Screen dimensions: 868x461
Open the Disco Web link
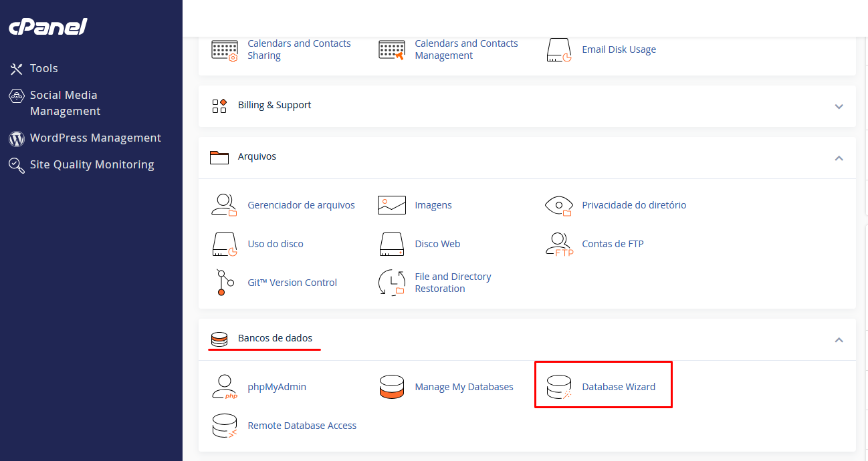click(437, 244)
